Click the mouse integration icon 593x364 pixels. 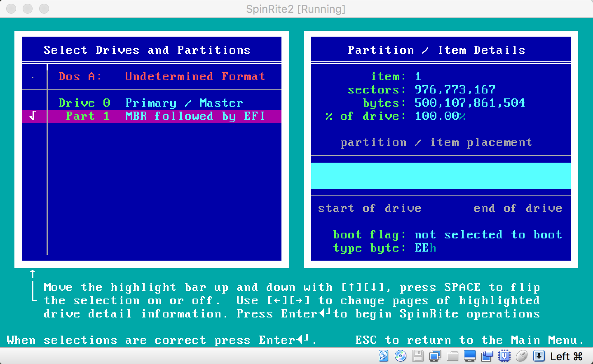521,356
